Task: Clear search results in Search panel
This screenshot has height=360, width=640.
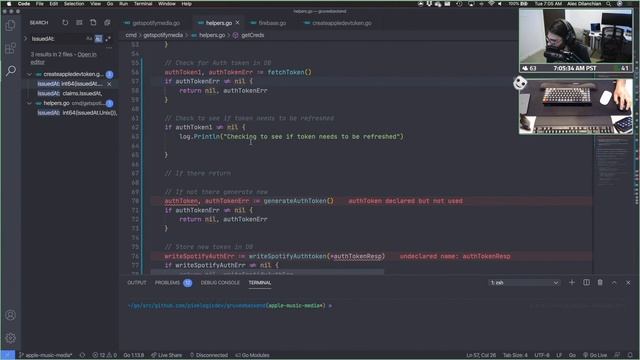Action: tap(79, 22)
